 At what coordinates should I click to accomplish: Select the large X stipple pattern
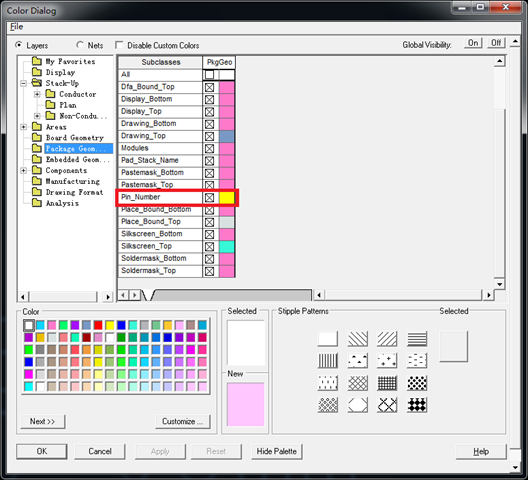(x=387, y=405)
